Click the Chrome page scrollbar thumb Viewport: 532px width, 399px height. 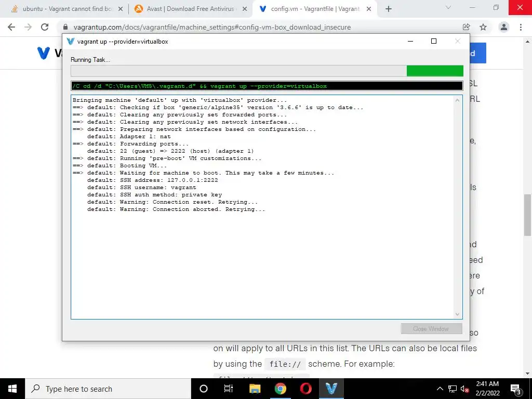[527, 215]
